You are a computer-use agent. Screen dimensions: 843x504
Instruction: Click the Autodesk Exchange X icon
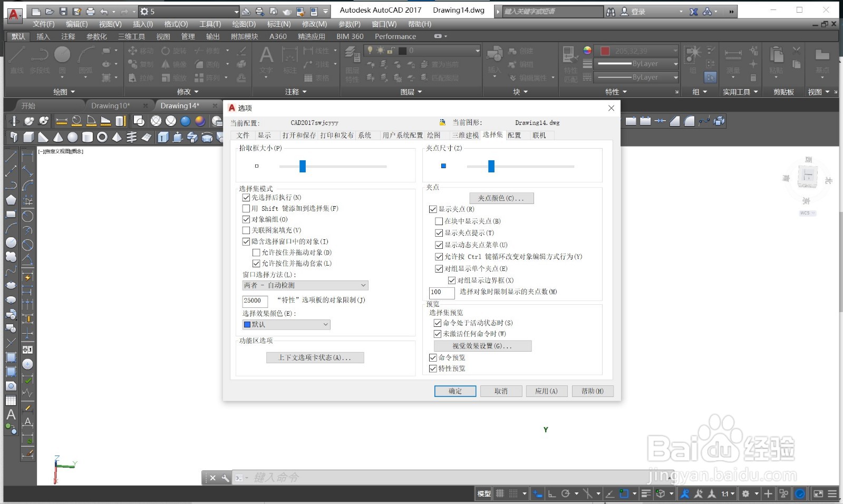click(x=694, y=11)
